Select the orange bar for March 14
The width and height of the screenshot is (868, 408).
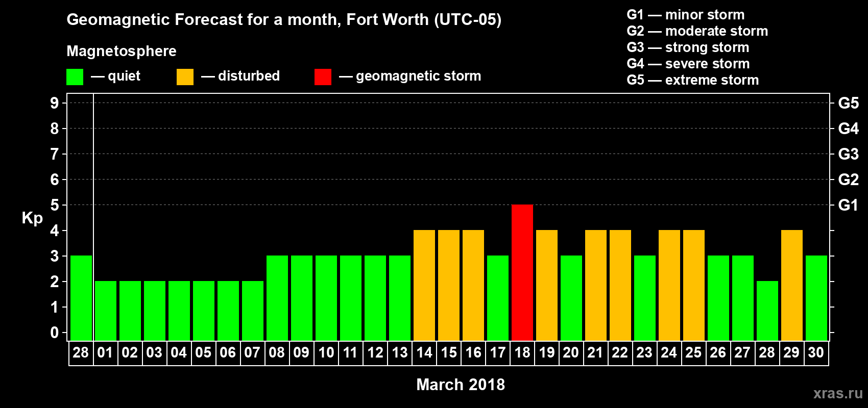(424, 285)
